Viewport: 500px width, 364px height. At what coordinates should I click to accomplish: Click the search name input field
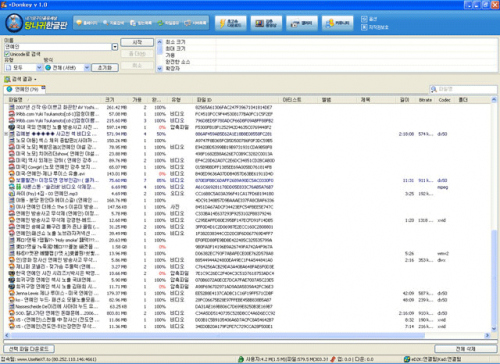coord(58,47)
